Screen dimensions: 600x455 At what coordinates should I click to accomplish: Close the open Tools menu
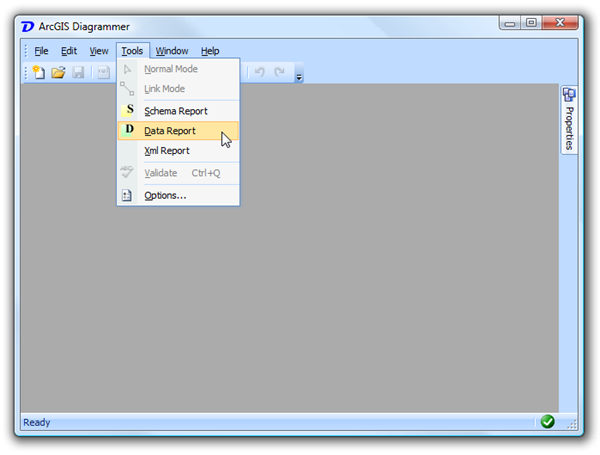tap(132, 51)
